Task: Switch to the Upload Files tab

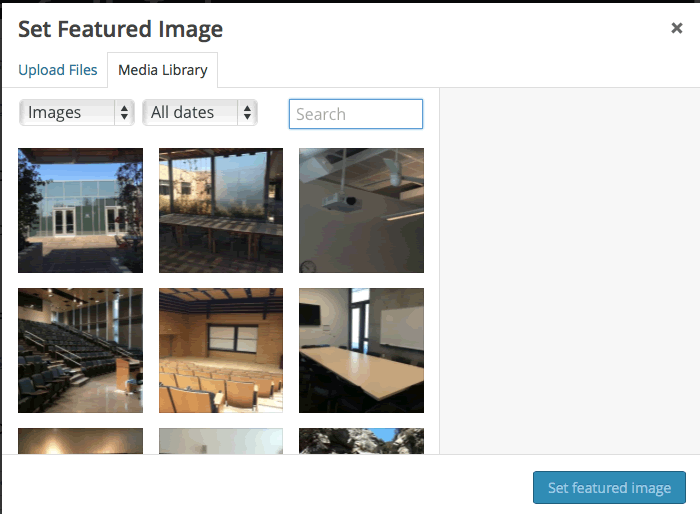Action: pyautogui.click(x=58, y=70)
